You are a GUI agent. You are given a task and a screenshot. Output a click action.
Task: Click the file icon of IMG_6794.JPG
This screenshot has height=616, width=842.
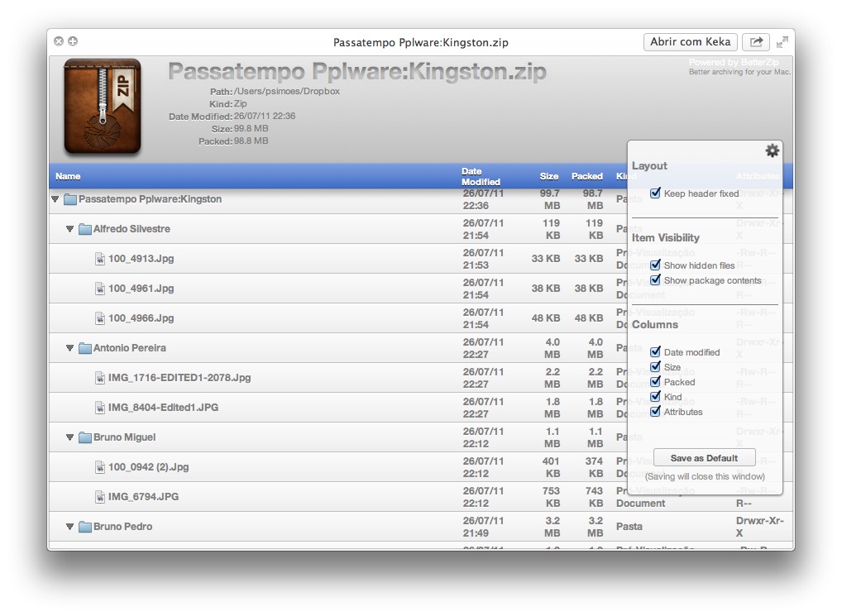(x=100, y=497)
